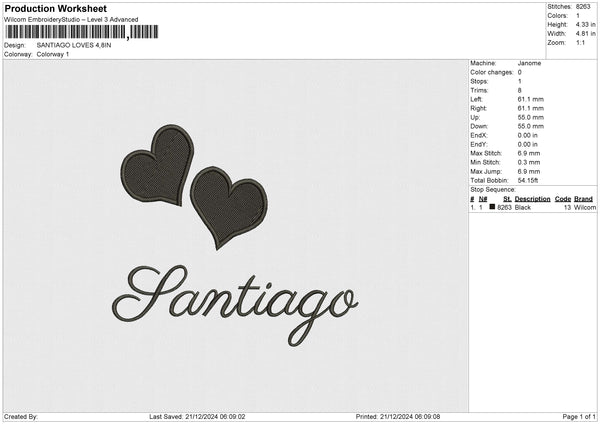The image size is (600, 424).
Task: Click the EndX value 0.00 in
Action: [x=528, y=135]
